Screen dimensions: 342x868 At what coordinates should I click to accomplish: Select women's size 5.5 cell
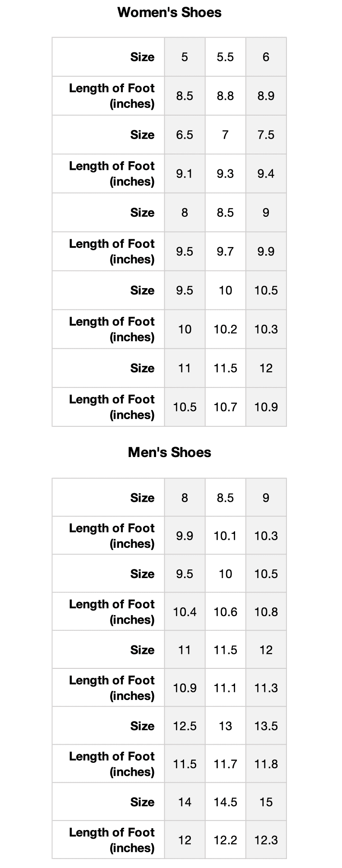225,57
